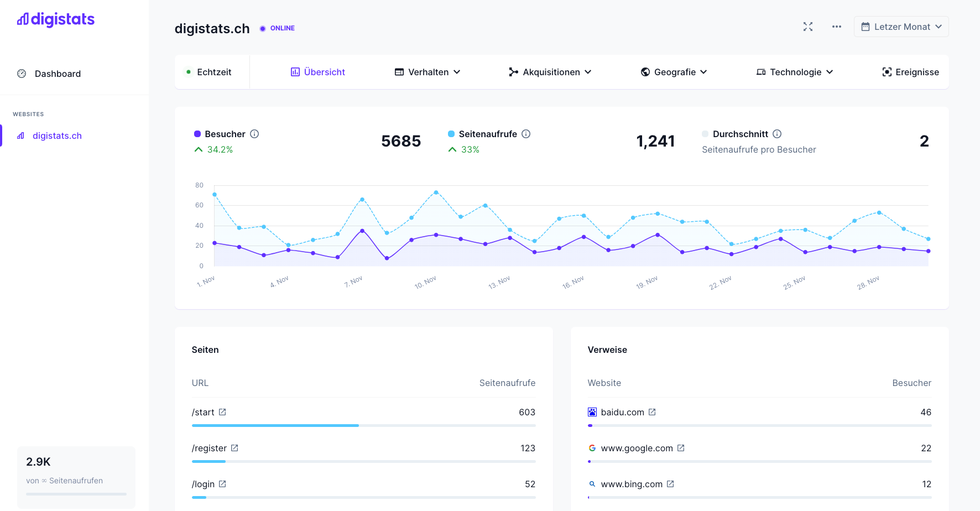The height and width of the screenshot is (511, 980).
Task: Open /login page external link icon
Action: [x=222, y=484]
